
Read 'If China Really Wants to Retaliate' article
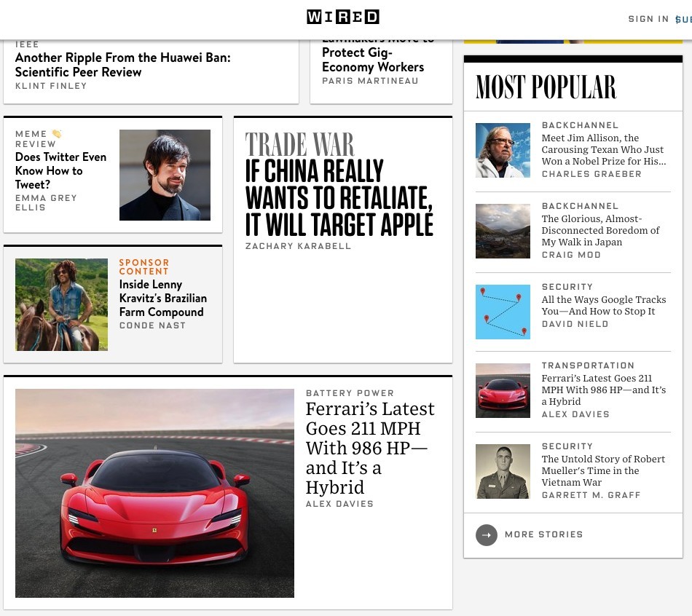tap(339, 197)
